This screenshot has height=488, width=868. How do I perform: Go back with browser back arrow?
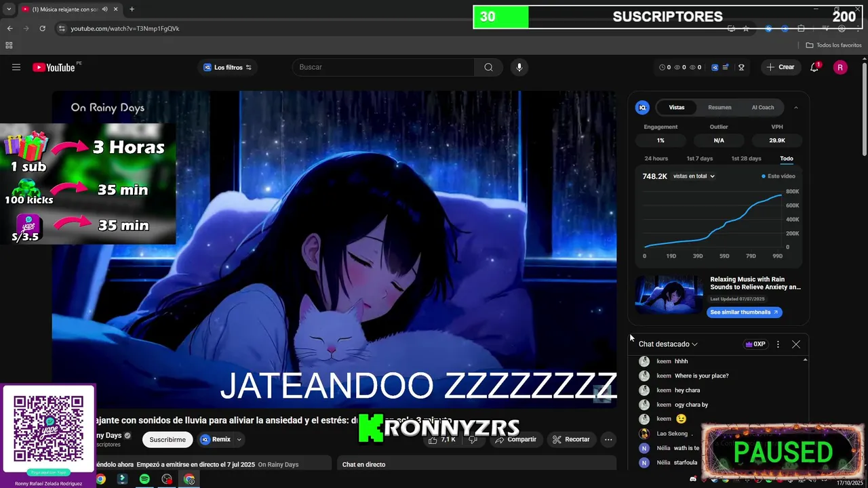9,28
